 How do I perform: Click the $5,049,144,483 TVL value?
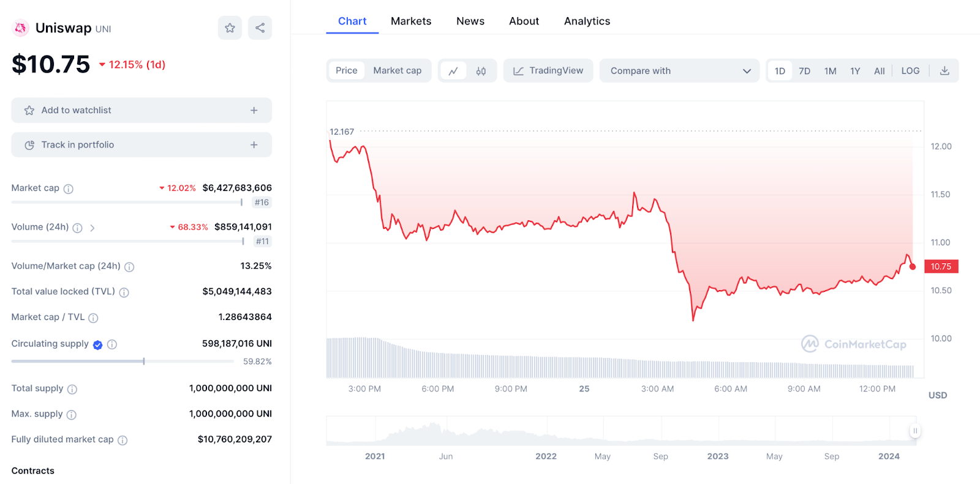[x=237, y=291]
